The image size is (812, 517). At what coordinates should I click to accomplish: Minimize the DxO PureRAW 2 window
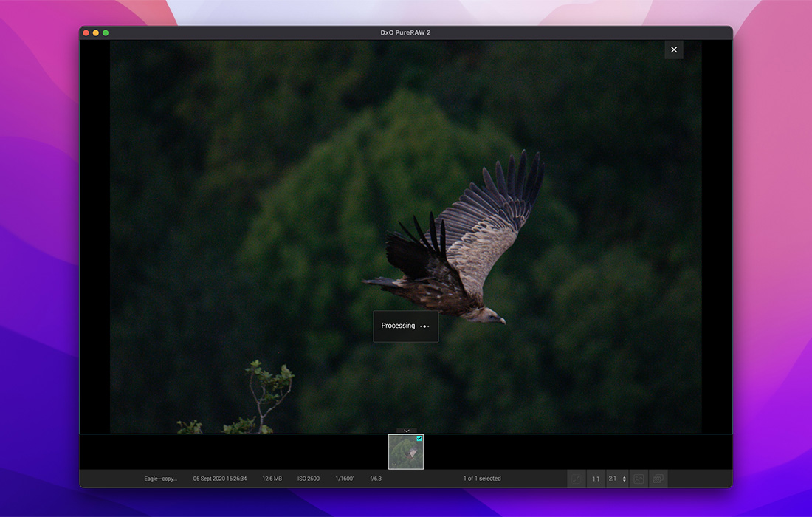tap(95, 33)
